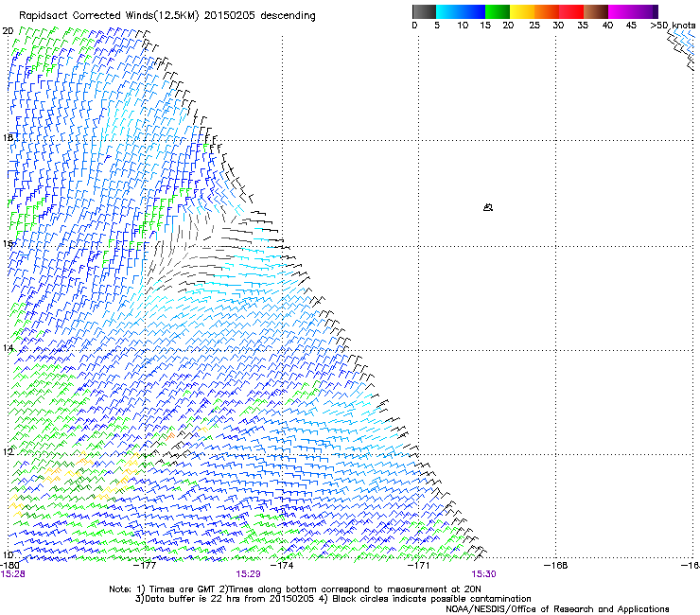Screen dimensions: 700x615
Task: Click the latitude label '18'
Action: pyautogui.click(x=8, y=137)
